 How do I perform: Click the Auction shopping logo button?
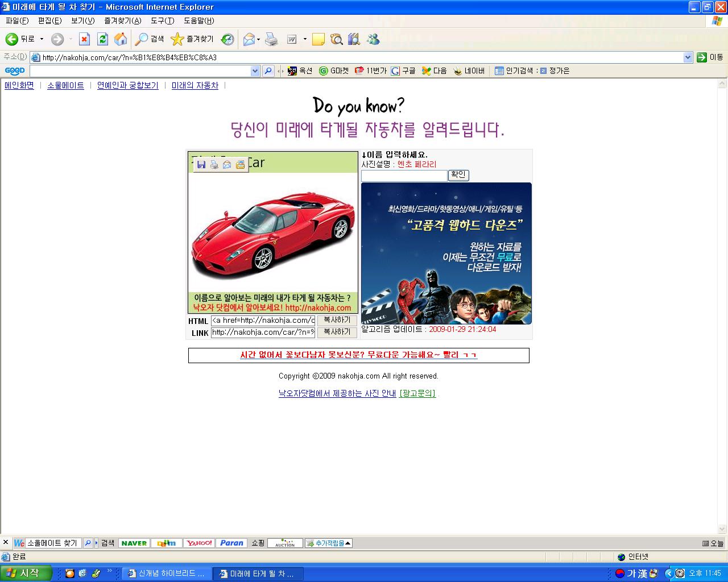(x=285, y=543)
